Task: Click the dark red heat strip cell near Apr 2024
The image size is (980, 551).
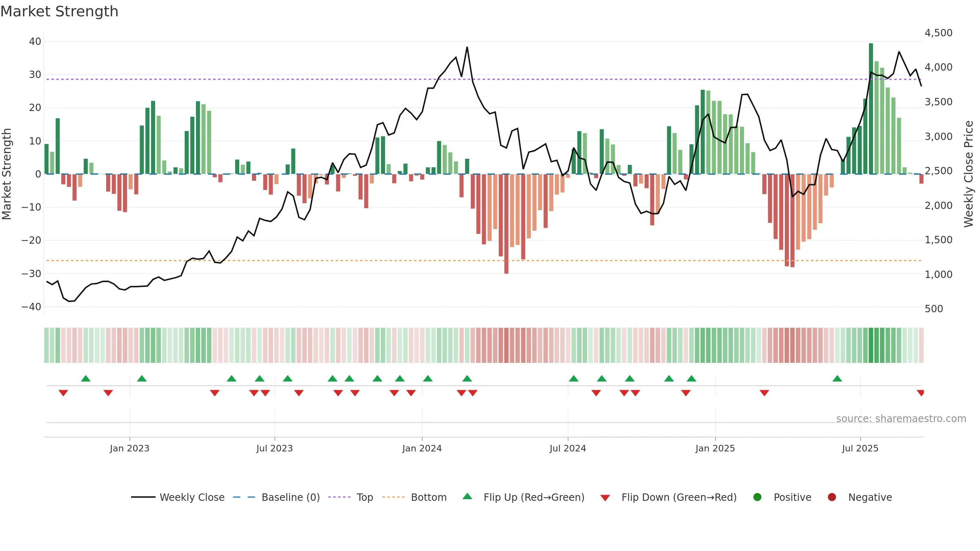Action: click(506, 345)
